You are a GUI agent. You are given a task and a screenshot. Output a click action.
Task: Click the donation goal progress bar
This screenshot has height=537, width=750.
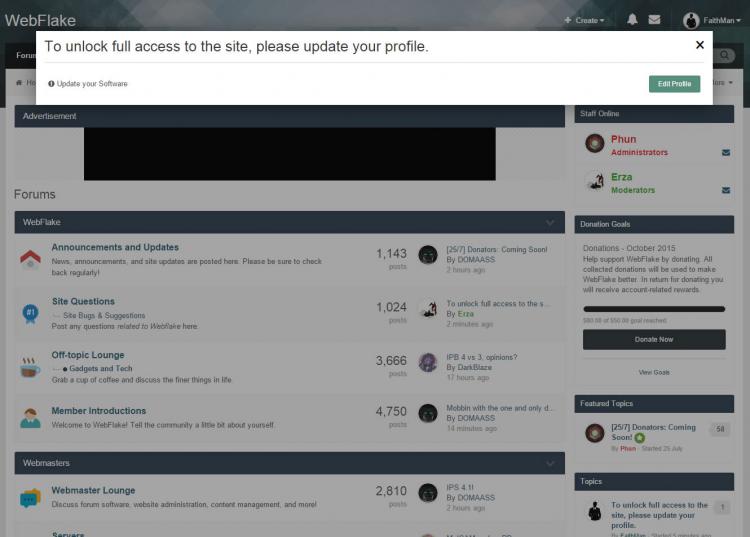pyautogui.click(x=654, y=309)
